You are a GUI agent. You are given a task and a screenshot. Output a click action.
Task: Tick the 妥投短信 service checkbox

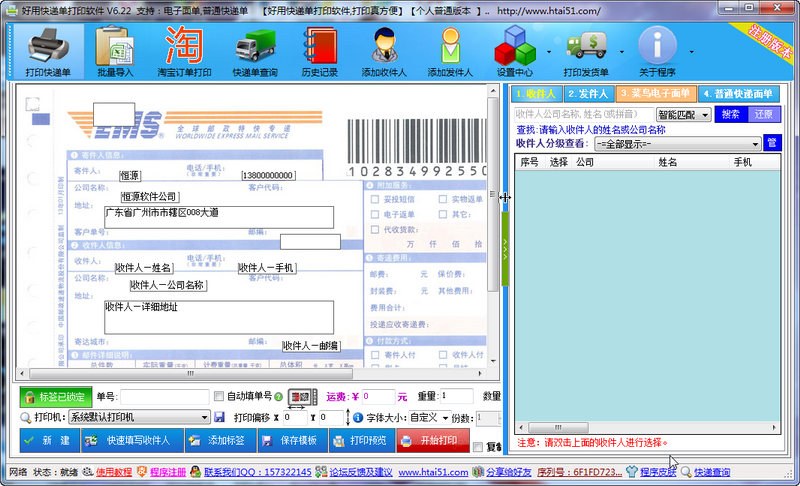[375, 199]
